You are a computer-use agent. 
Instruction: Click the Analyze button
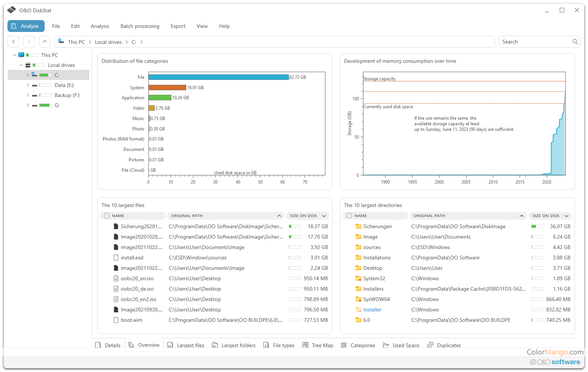pos(26,26)
